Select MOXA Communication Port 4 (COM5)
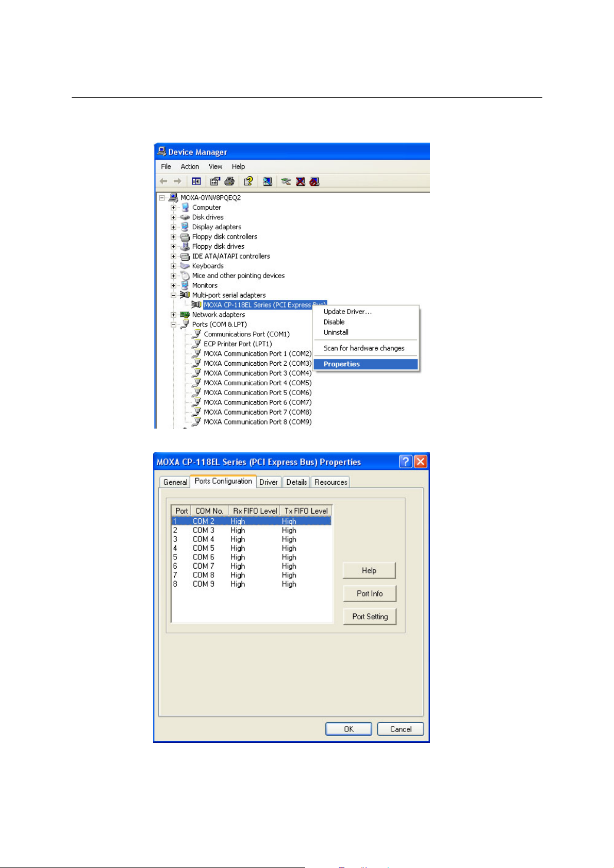This screenshot has height=868, width=614. (x=258, y=383)
